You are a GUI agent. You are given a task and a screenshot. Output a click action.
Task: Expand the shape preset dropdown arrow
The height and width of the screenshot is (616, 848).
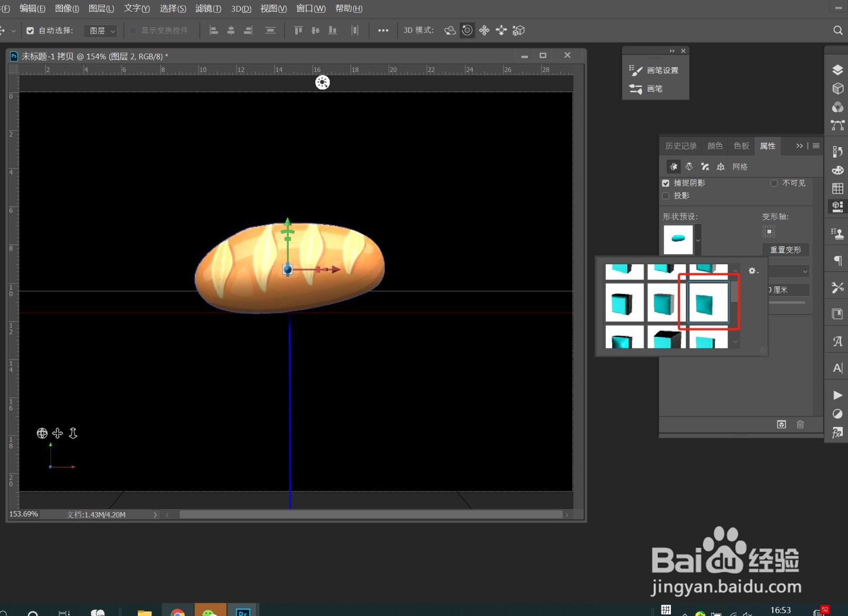click(x=698, y=240)
